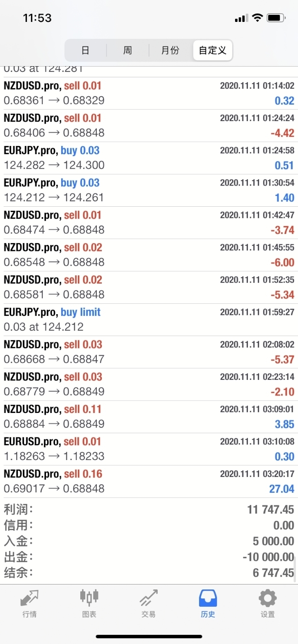Switch to the 日 period tab
298x644 pixels.
click(85, 50)
